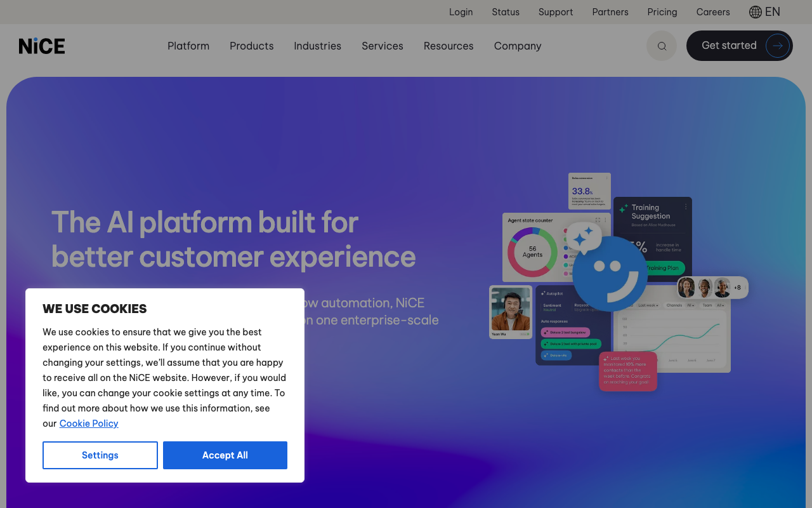Image resolution: width=812 pixels, height=508 pixels.
Task: View the Pricing link
Action: click(662, 12)
